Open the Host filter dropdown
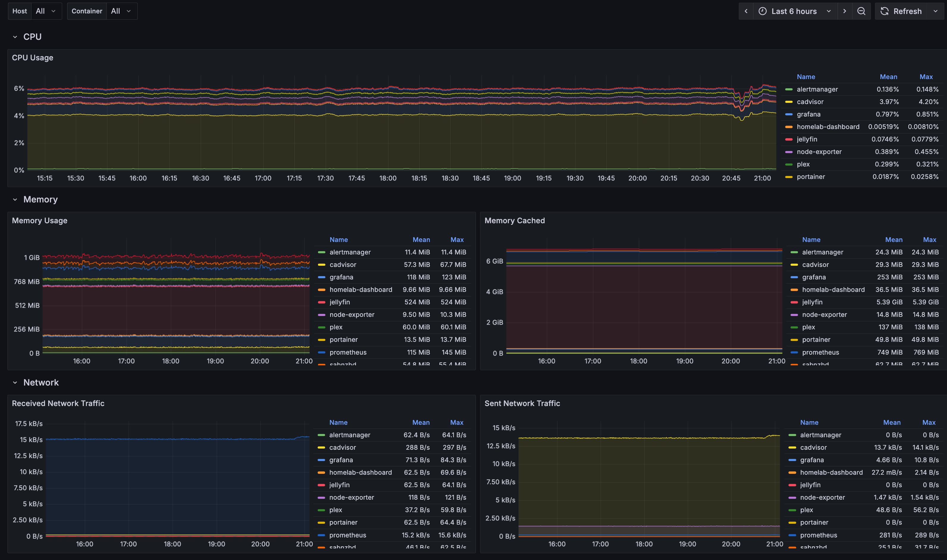Screen dimensions: 947x560 point(46,11)
